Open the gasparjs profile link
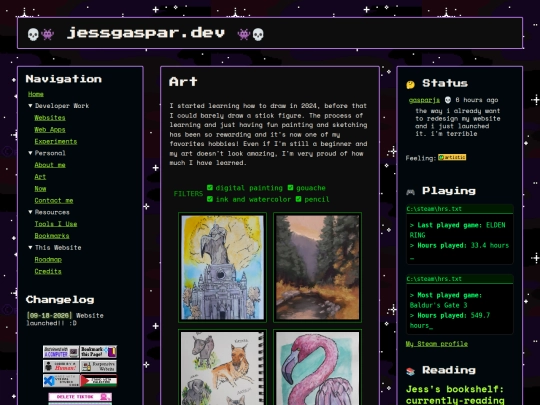 424,100
